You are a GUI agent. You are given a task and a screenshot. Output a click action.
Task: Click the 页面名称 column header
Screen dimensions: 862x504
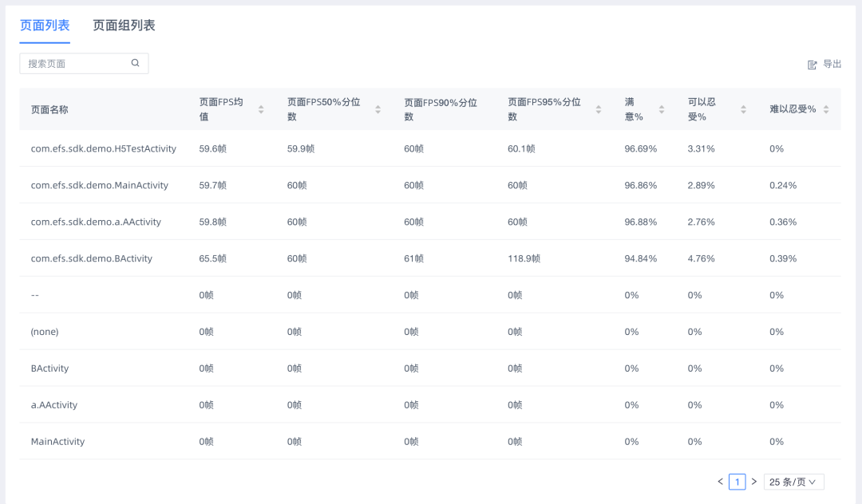pos(49,110)
